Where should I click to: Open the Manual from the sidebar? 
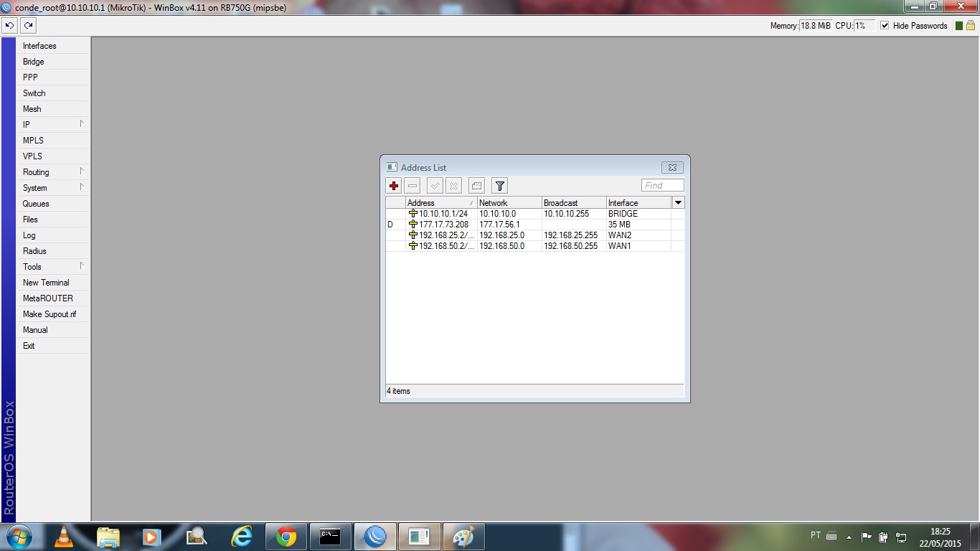53,330
